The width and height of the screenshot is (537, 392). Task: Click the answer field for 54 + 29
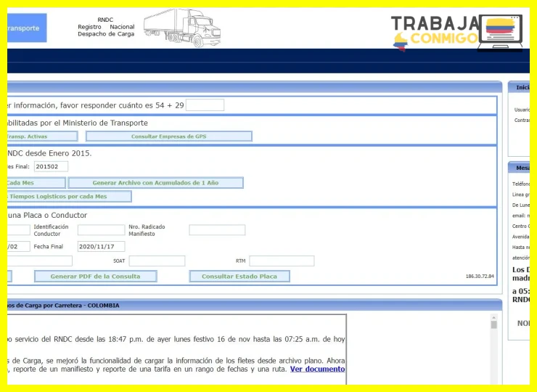(x=205, y=105)
